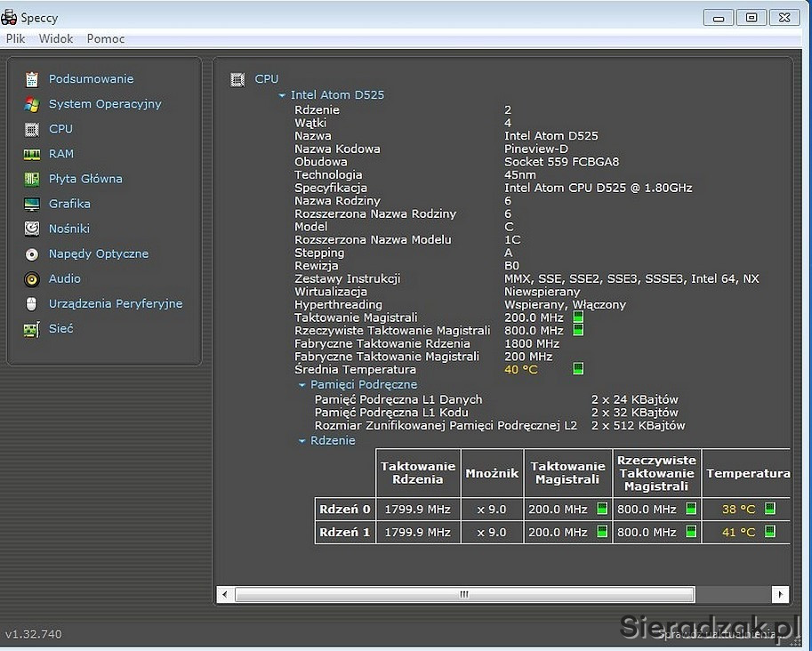Click the Mnożnik column header
The width and height of the screenshot is (812, 651).
[492, 473]
